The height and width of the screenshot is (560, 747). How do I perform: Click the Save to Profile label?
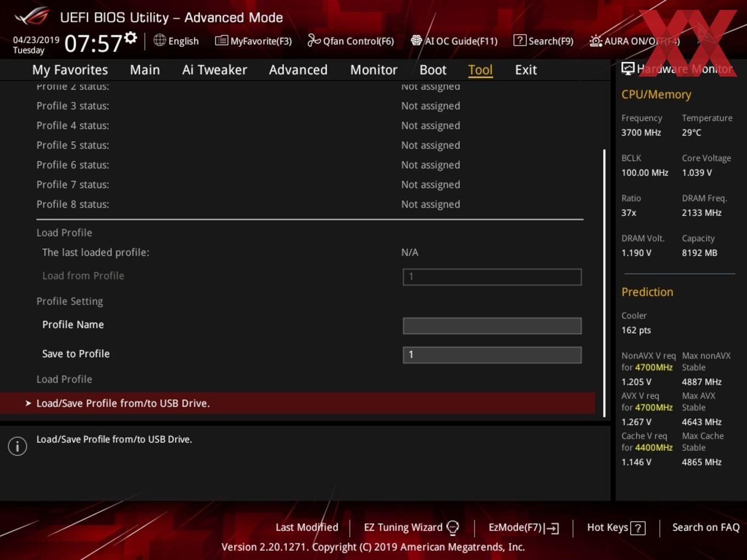(76, 354)
